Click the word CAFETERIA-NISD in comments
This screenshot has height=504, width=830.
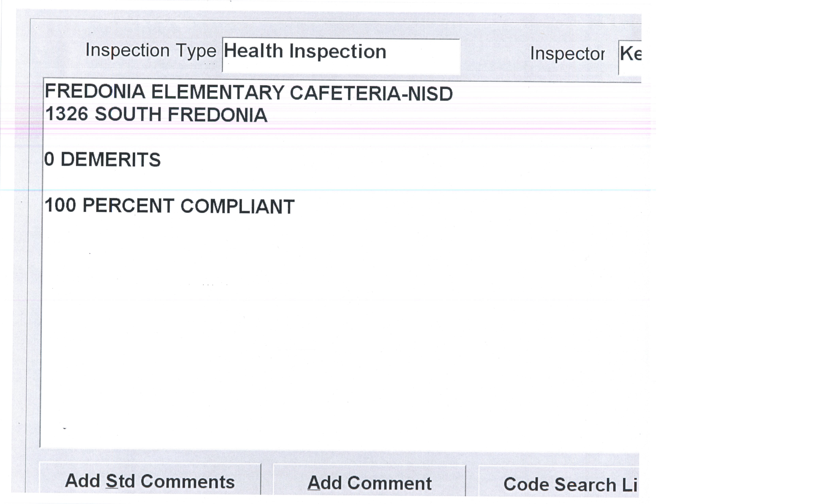[x=371, y=93]
